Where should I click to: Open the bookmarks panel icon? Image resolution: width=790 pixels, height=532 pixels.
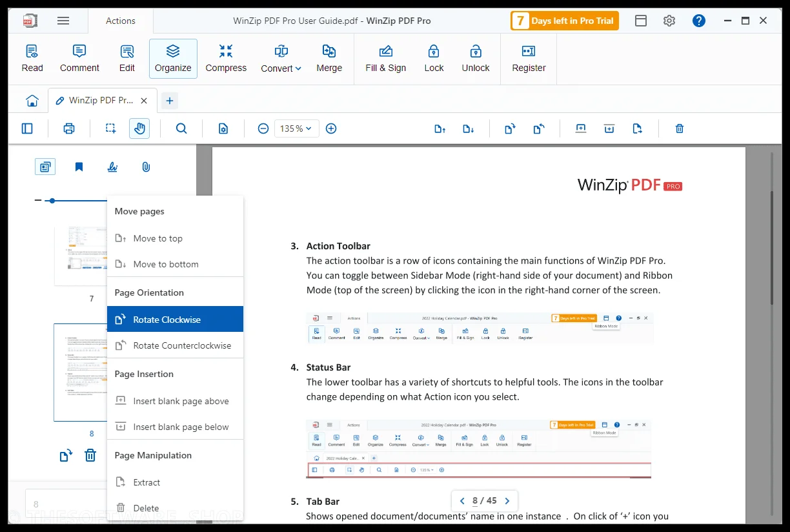click(x=79, y=167)
